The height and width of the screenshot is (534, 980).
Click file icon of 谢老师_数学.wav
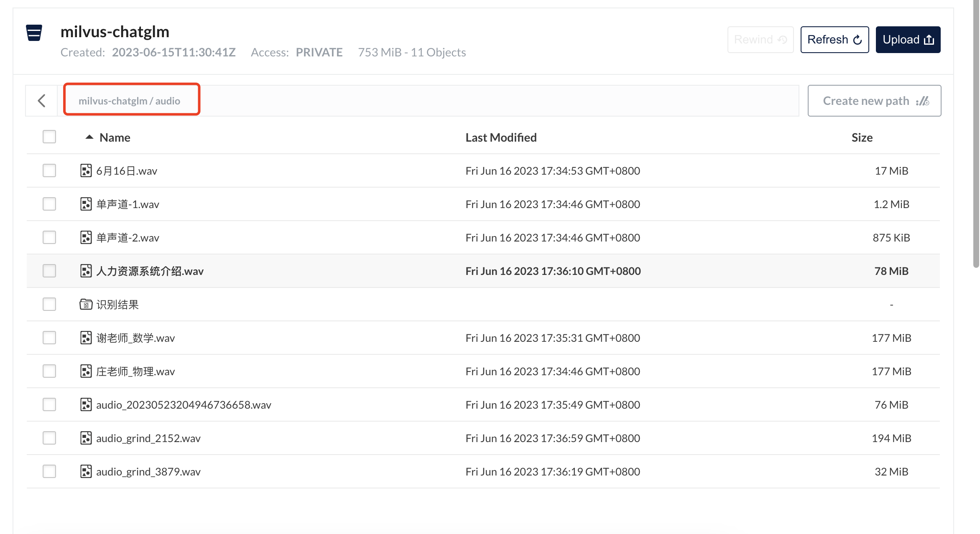click(86, 338)
